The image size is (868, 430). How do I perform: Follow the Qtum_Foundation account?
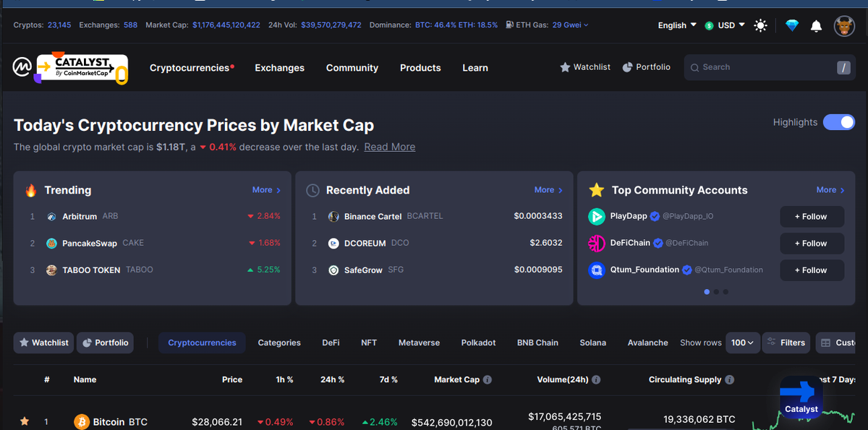810,270
